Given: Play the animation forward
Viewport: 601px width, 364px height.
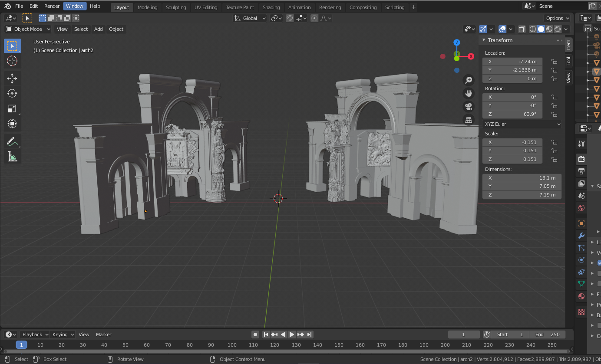Looking at the screenshot, I should tap(292, 334).
